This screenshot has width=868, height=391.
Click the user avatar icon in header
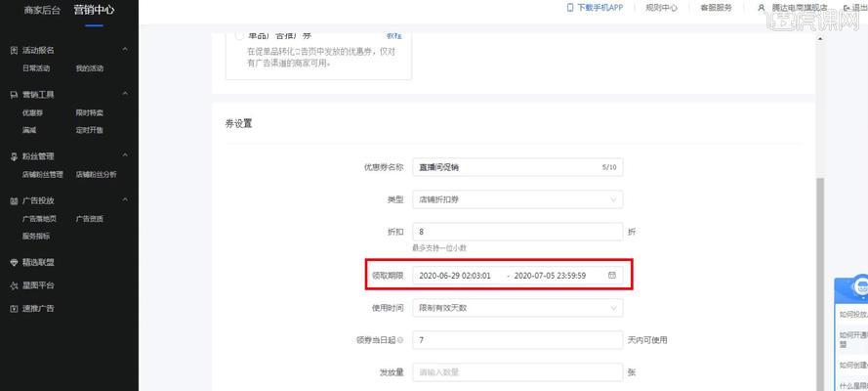(x=762, y=8)
